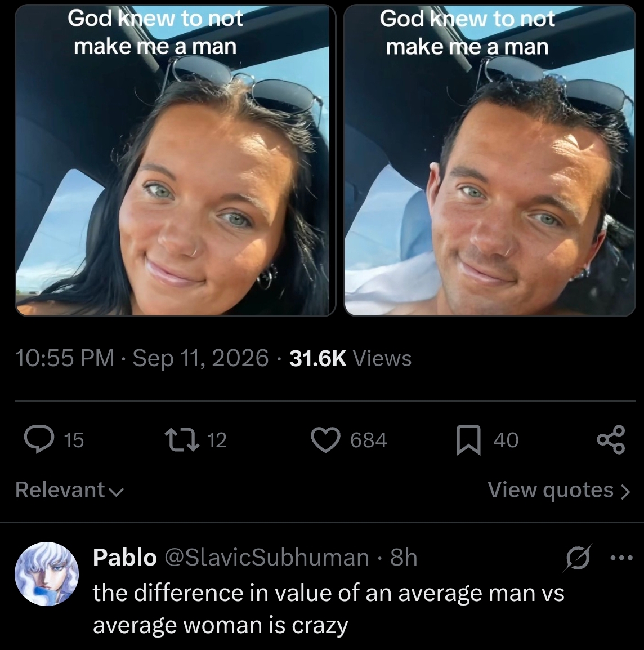View the 12 reposts count
Screen dimensions: 644x650
pos(217,440)
